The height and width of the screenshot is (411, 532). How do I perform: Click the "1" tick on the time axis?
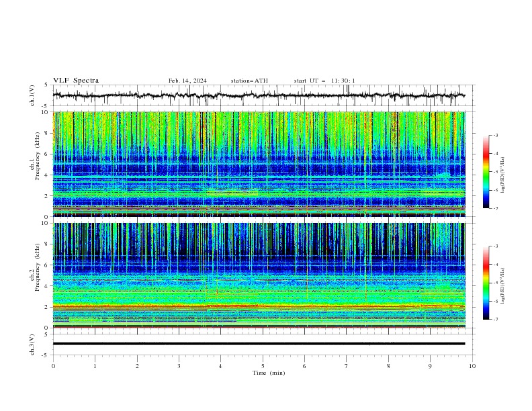point(95,366)
